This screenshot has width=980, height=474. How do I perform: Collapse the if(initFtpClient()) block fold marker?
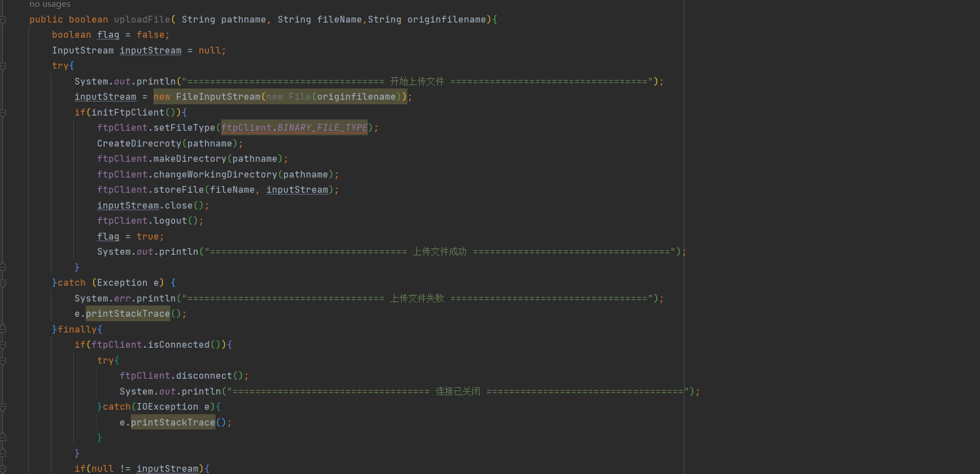click(3, 113)
